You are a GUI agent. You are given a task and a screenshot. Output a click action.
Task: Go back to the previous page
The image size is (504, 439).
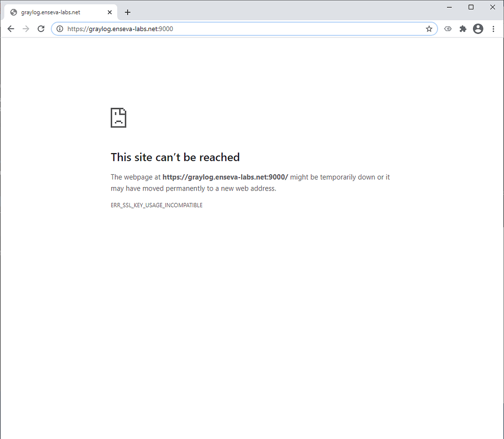tap(11, 29)
